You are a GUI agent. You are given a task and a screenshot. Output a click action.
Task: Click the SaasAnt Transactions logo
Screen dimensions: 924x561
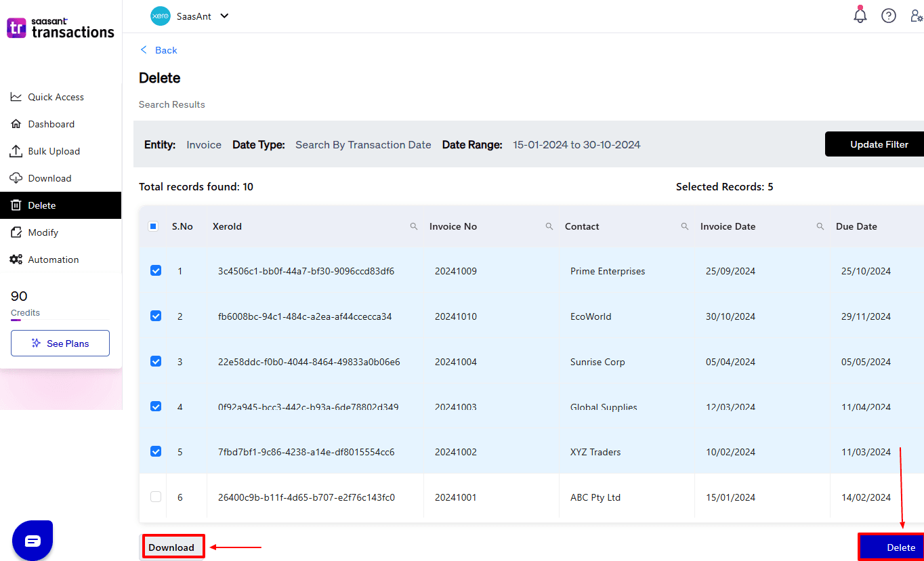tap(60, 28)
